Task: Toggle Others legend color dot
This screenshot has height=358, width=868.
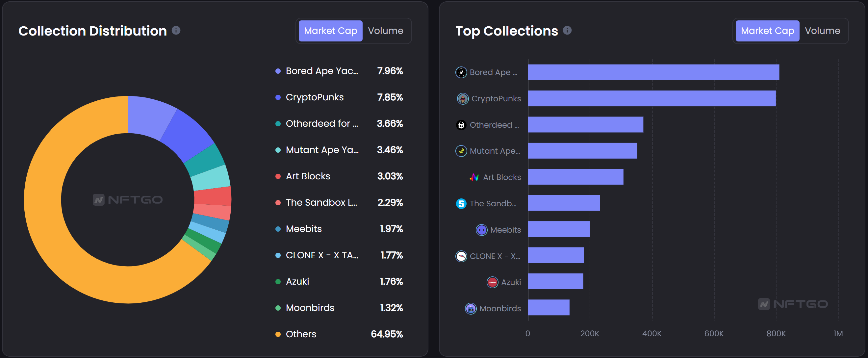Action: 278,334
